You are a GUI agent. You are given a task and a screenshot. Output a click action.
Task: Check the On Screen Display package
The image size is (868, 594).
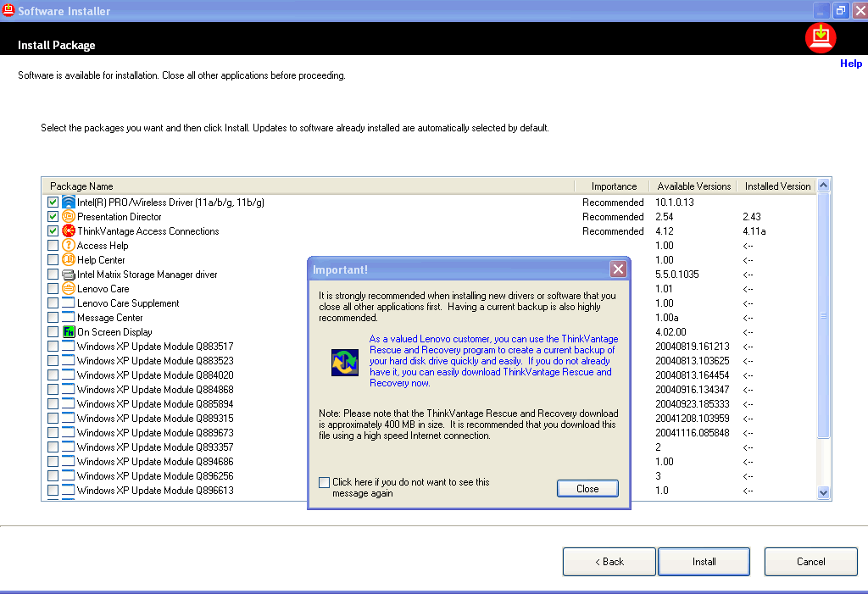tap(53, 331)
